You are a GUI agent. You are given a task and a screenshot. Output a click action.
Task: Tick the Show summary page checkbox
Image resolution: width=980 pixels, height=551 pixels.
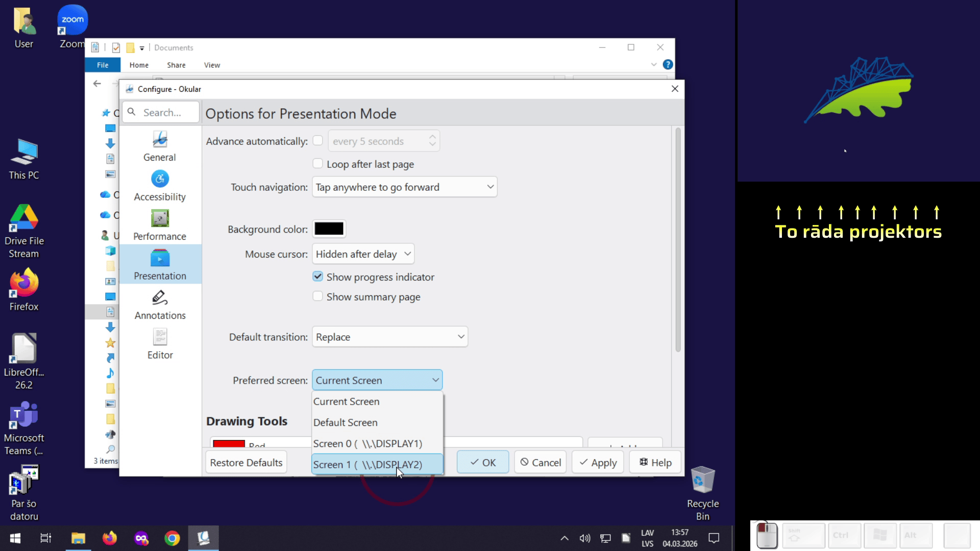(x=317, y=296)
